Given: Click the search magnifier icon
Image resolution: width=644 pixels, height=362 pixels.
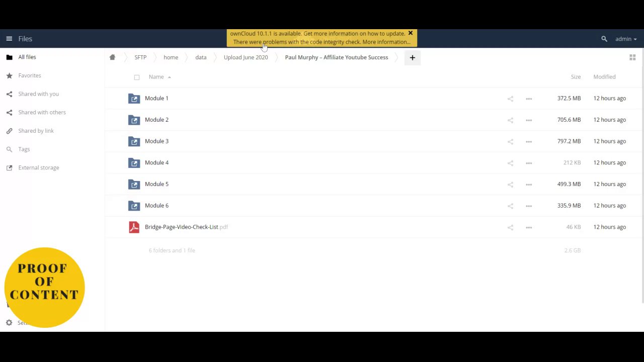Looking at the screenshot, I should (604, 39).
